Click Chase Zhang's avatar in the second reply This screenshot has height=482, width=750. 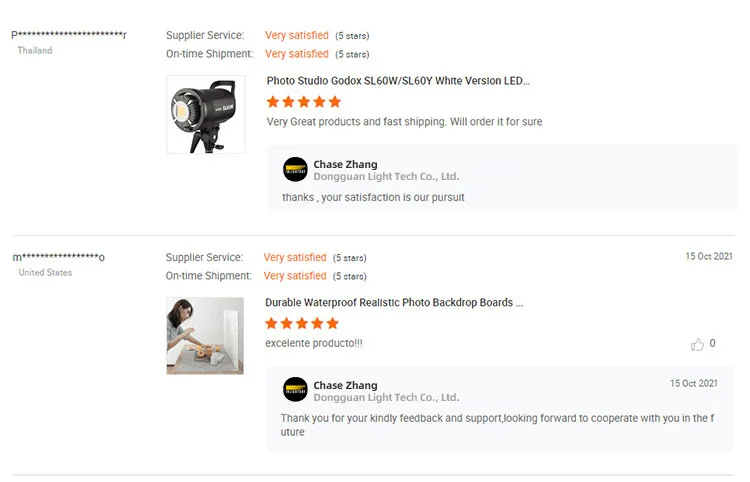coord(295,389)
